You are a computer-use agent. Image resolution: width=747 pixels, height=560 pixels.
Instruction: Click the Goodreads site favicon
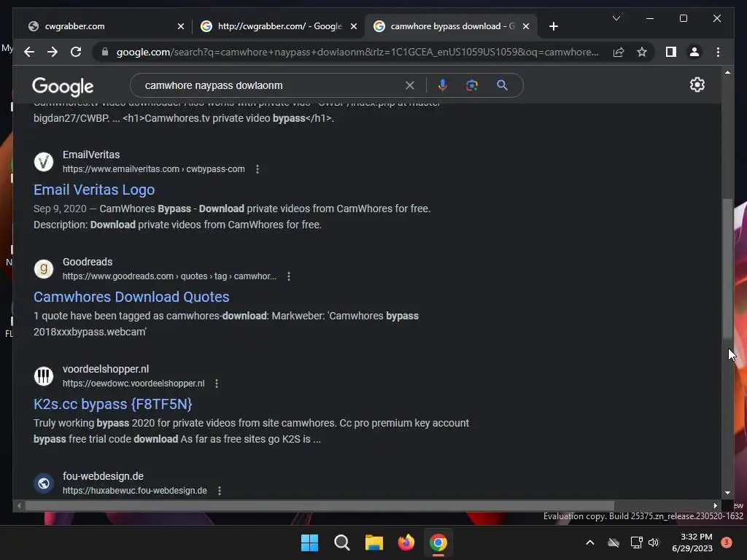[x=43, y=269]
